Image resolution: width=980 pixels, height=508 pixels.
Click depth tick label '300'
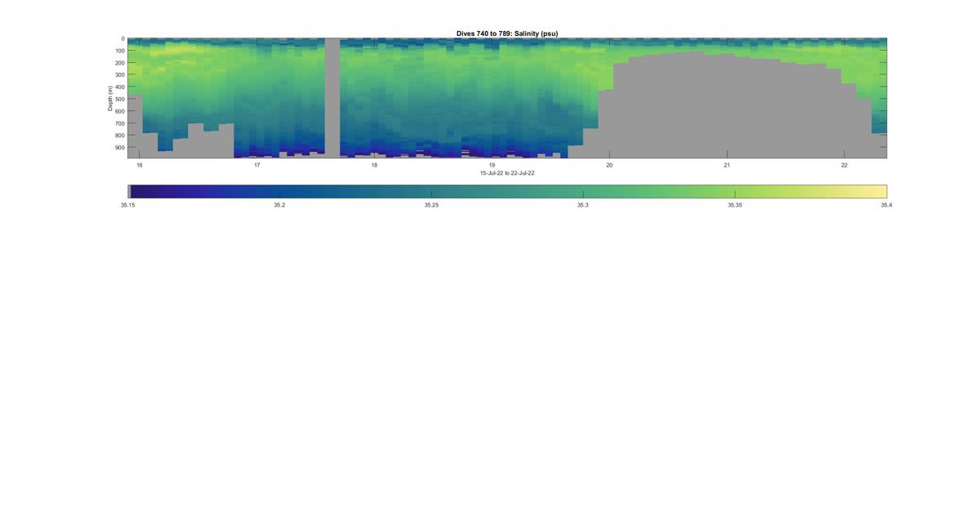119,75
